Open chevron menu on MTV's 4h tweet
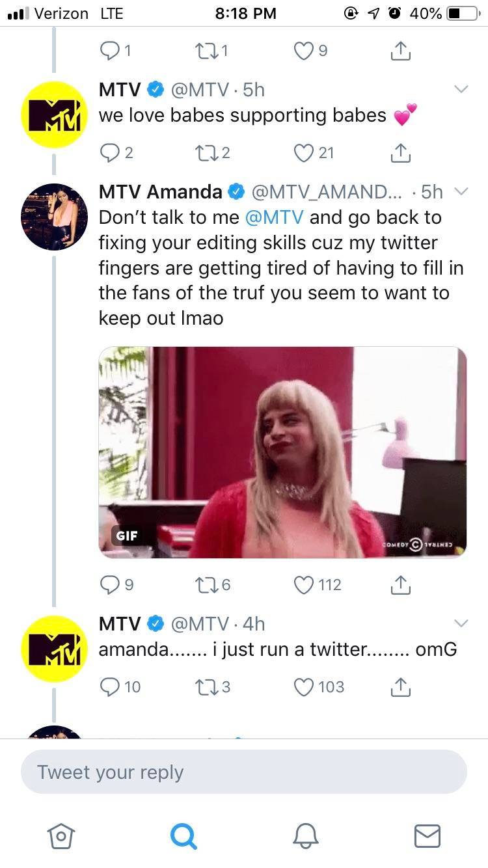Image resolution: width=488 pixels, height=868 pixels. [x=461, y=623]
